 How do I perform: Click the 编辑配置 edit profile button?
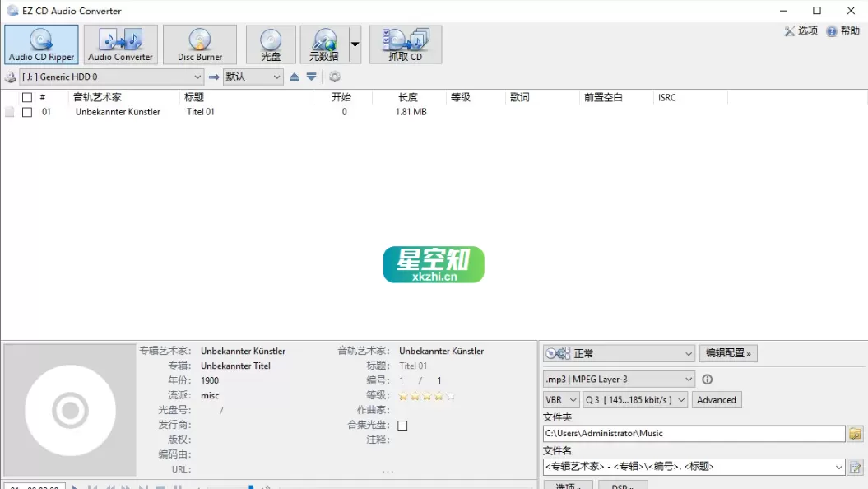pyautogui.click(x=728, y=352)
